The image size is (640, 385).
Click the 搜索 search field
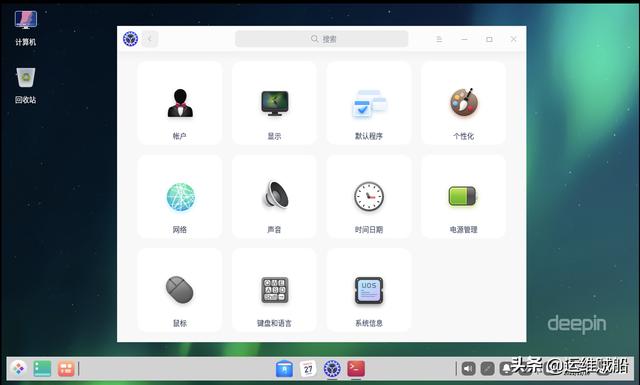coord(322,39)
